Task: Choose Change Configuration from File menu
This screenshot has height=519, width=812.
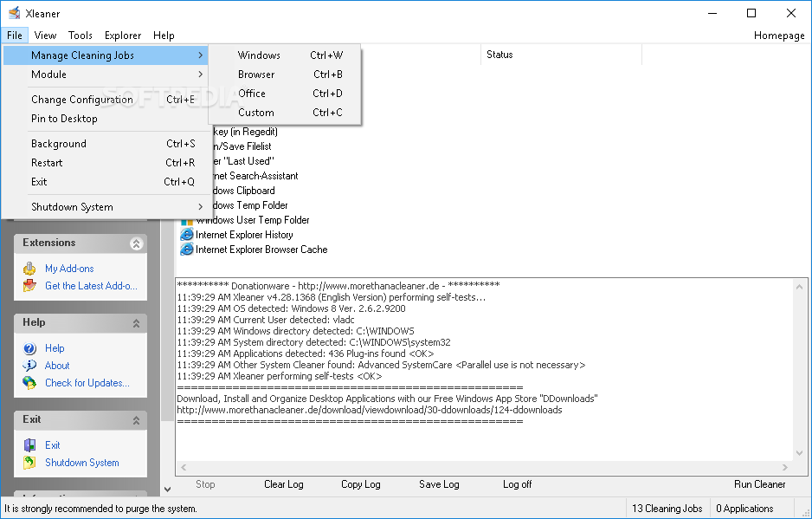Action: [106, 100]
